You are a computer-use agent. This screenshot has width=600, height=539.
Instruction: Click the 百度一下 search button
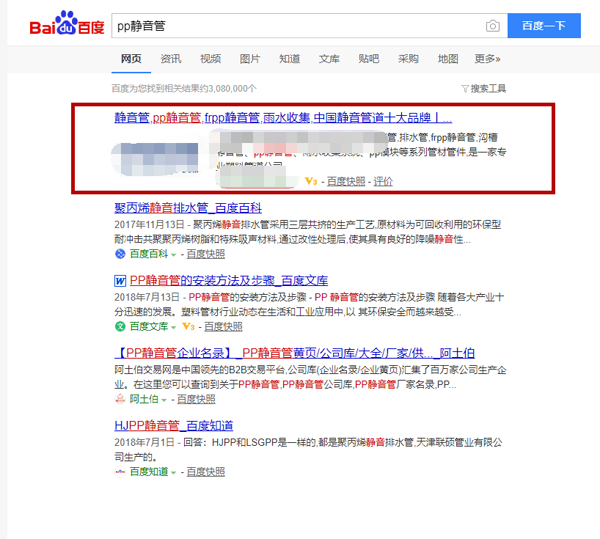tap(544, 26)
